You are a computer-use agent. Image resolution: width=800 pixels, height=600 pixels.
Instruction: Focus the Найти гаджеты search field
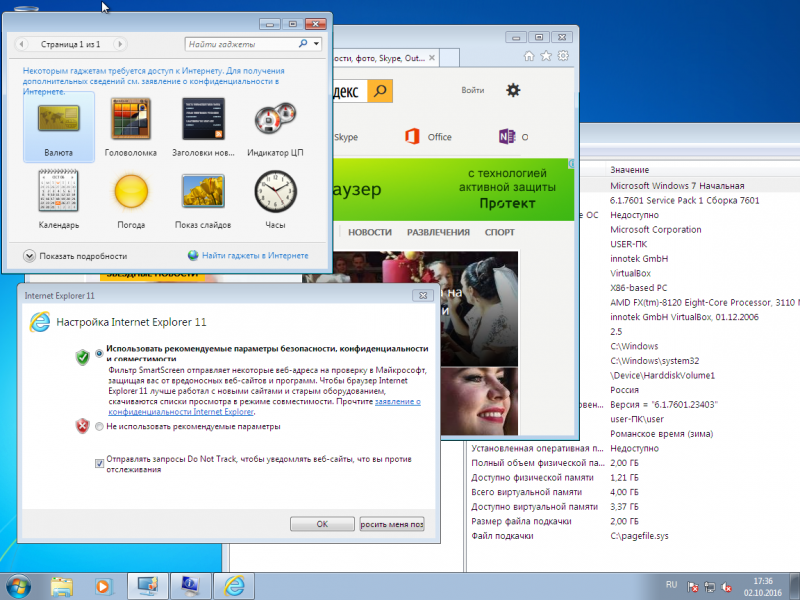[241, 44]
